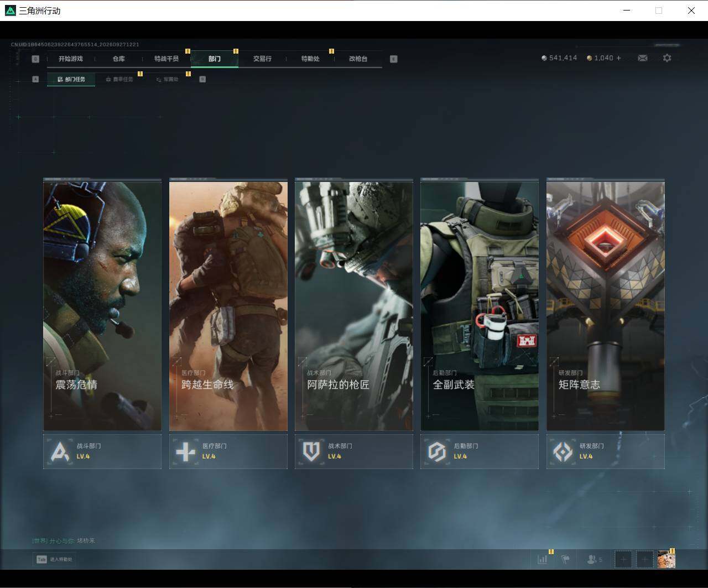This screenshot has width=708, height=588.
Task: Click the 后勤部门 hexagon emblem icon
Action: point(437,452)
